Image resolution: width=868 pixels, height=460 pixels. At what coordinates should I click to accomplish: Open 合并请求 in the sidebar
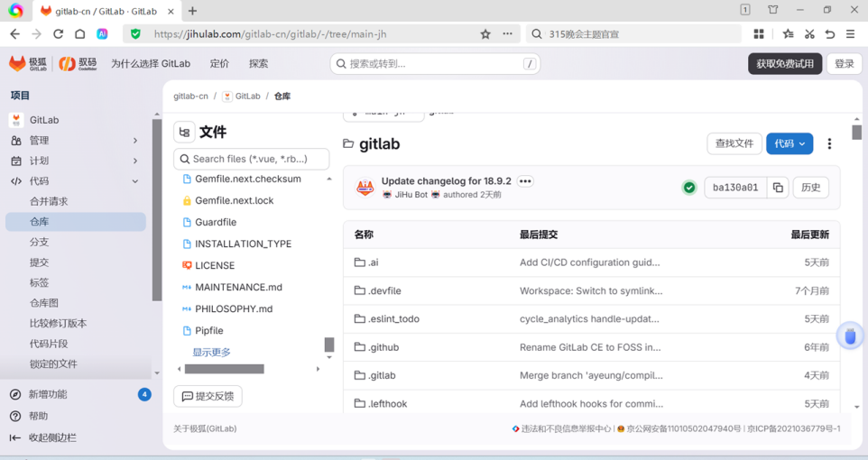point(76,201)
